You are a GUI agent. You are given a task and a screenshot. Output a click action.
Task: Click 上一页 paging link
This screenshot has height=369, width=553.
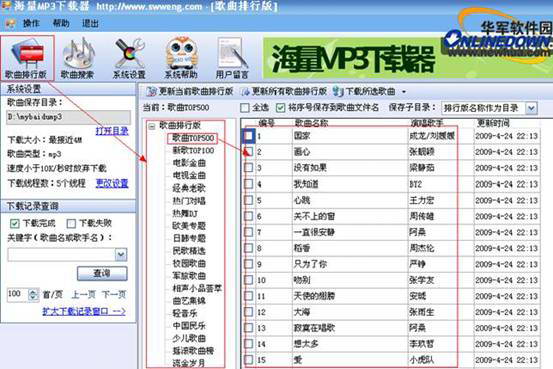84,294
